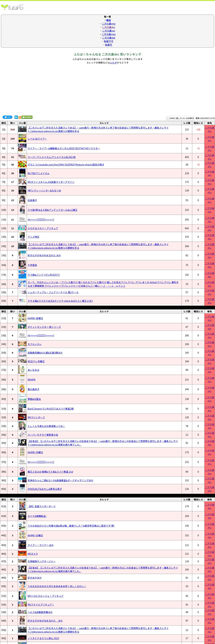Open the 転載不可 link
This screenshot has width=215, height=644.
(109, 41)
